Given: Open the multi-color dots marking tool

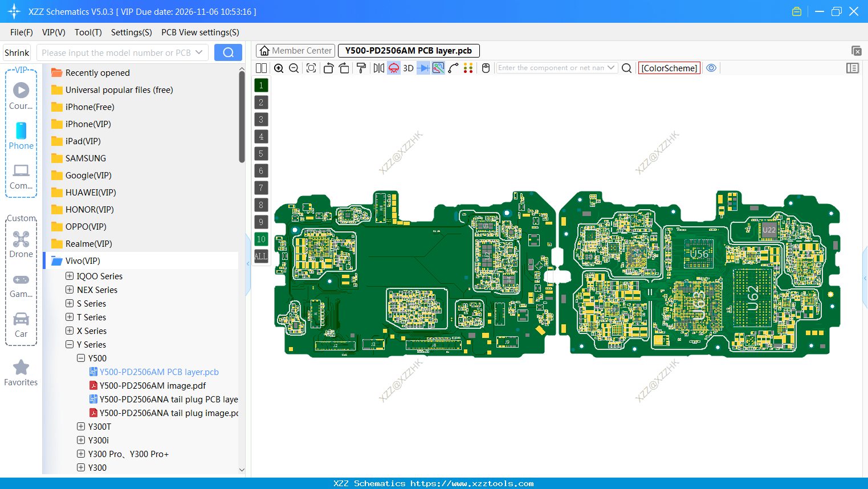Looking at the screenshot, I should coord(468,68).
